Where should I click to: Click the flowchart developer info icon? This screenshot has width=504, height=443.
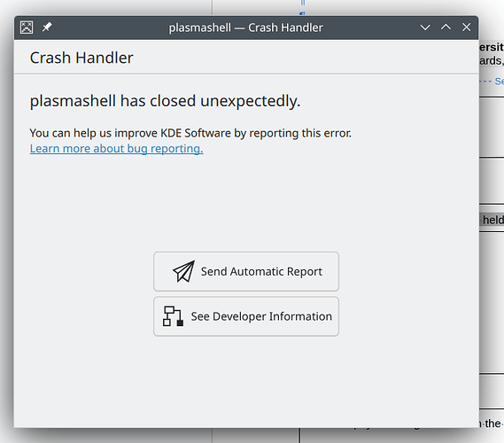[174, 316]
